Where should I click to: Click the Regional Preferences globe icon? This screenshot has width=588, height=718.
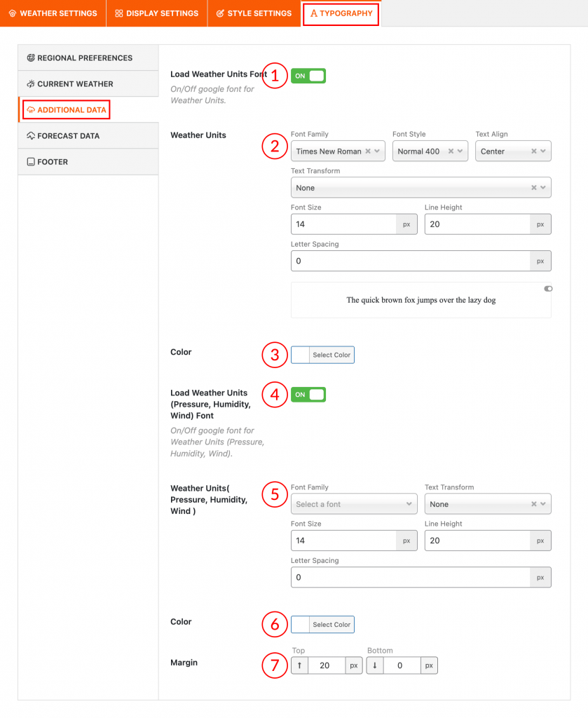[x=31, y=57]
